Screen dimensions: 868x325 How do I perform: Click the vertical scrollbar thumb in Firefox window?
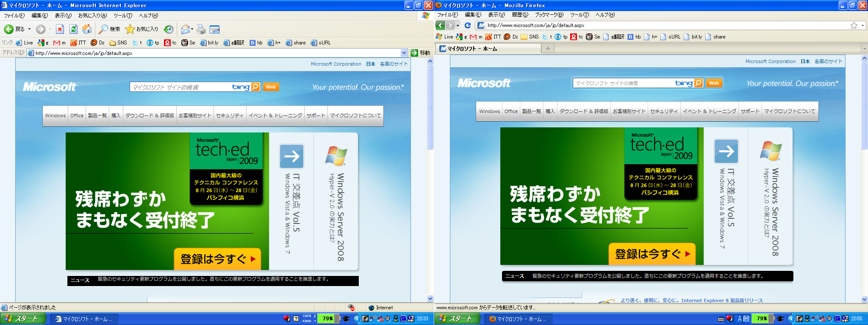coord(865,106)
